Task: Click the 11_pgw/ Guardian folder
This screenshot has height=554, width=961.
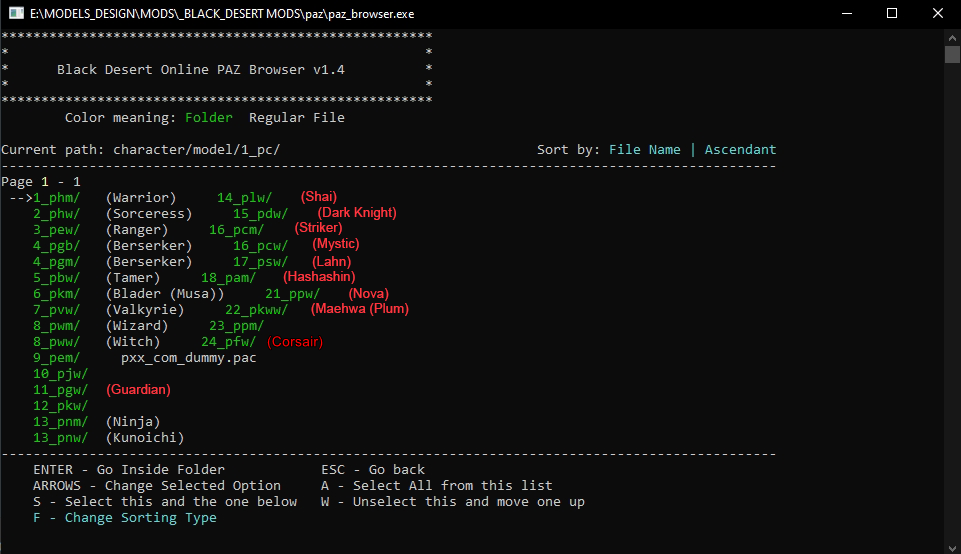Action: (61, 389)
